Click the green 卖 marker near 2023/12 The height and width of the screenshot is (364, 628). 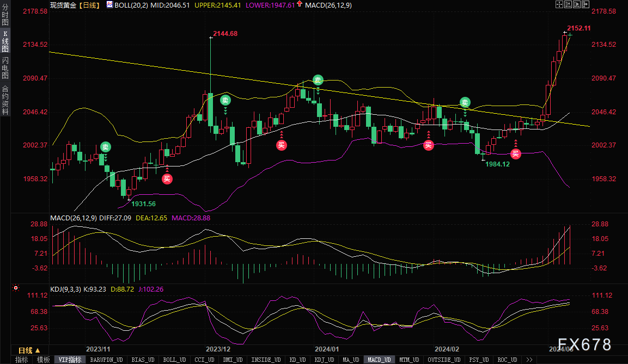225,101
